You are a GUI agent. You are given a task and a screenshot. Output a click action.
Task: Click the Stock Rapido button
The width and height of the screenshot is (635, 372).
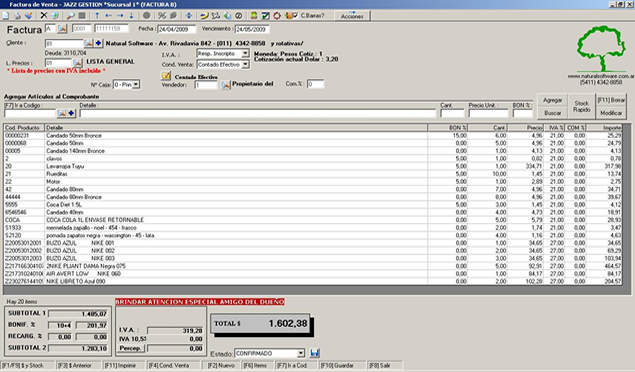pyautogui.click(x=582, y=106)
